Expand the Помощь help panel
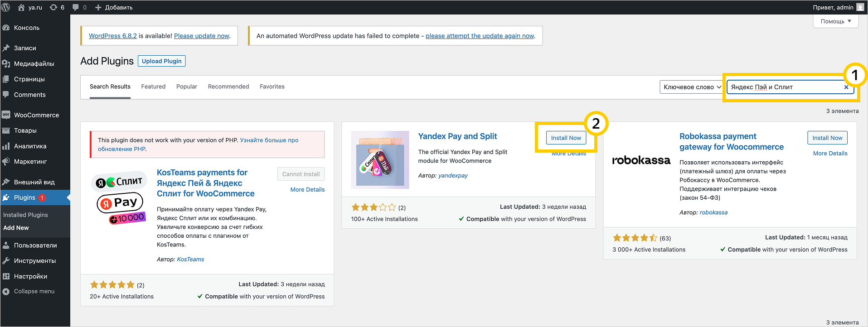Viewport: 868px width, 327px height. pyautogui.click(x=835, y=21)
